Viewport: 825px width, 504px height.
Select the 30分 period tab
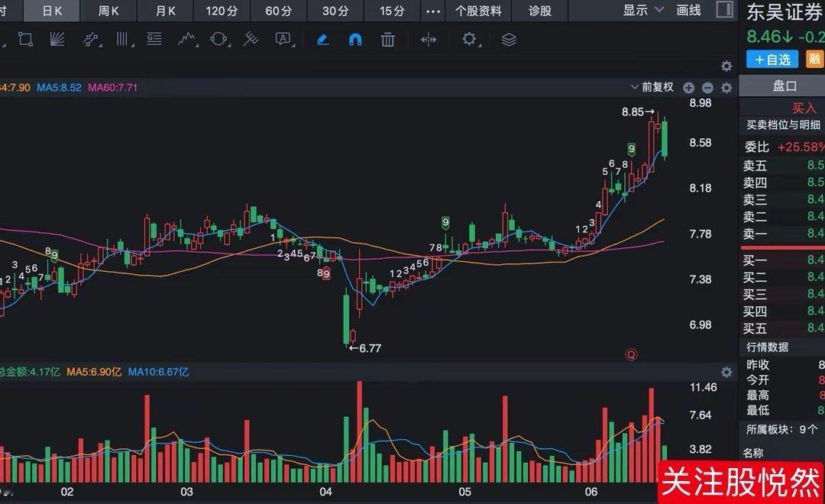tap(335, 11)
